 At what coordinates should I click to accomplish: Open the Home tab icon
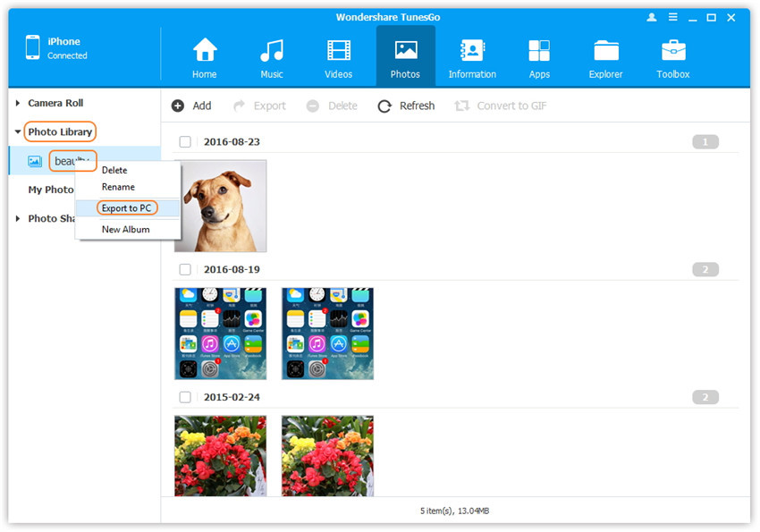[205, 50]
